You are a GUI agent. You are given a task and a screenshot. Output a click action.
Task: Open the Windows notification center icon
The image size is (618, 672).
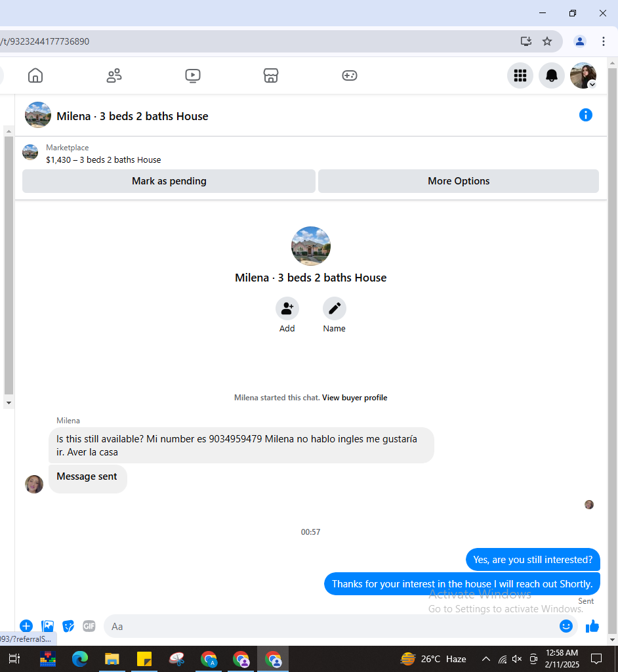(x=596, y=659)
